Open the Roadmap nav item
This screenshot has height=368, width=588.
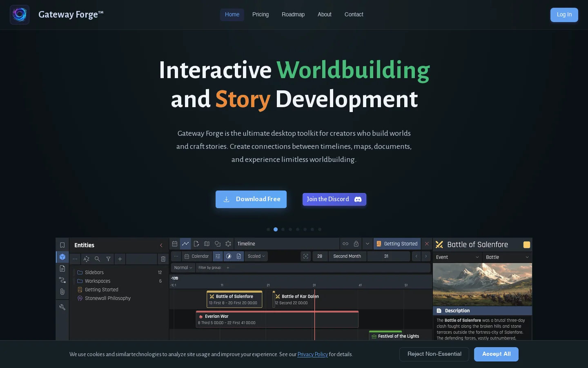point(293,15)
